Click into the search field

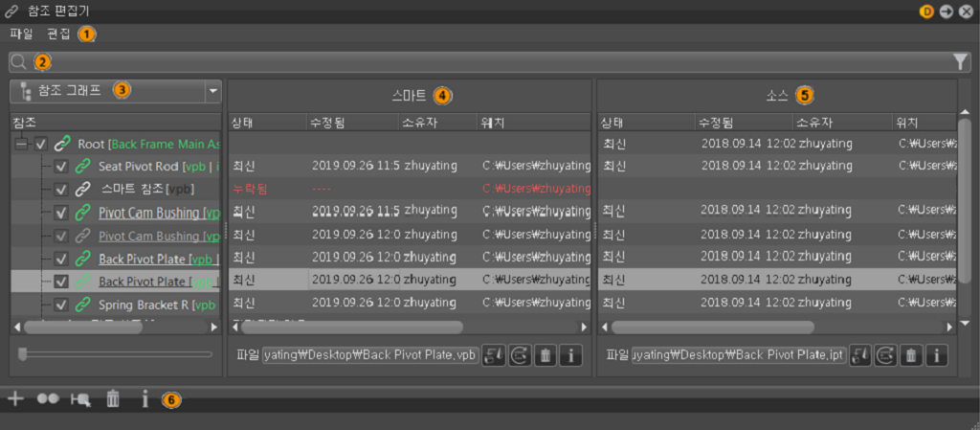pos(491,61)
